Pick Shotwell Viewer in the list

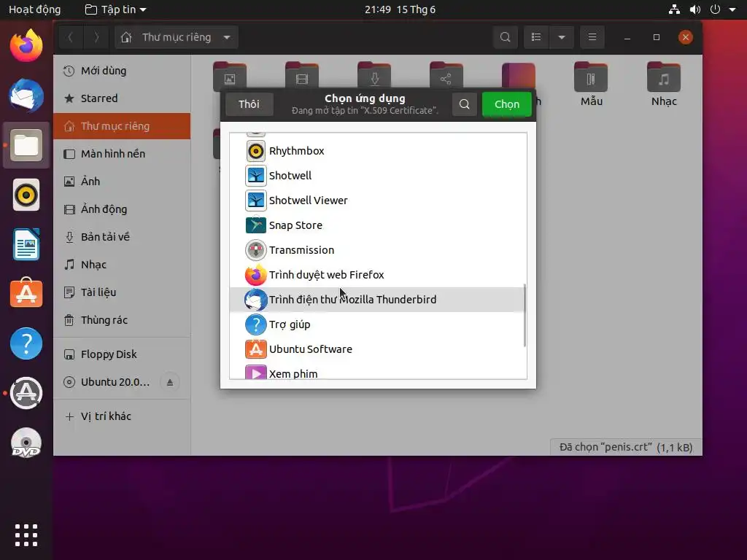click(377, 201)
